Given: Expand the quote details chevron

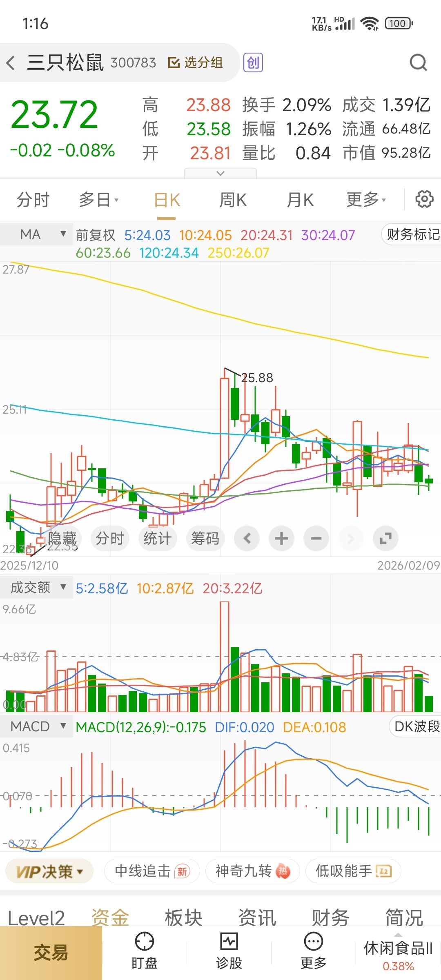Looking at the screenshot, I should pos(220,173).
